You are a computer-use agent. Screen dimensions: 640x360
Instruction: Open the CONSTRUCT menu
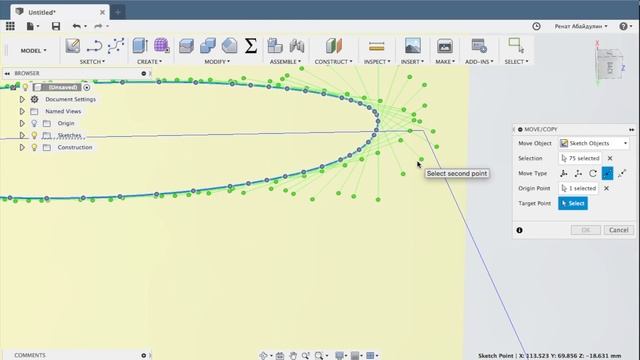click(x=333, y=62)
